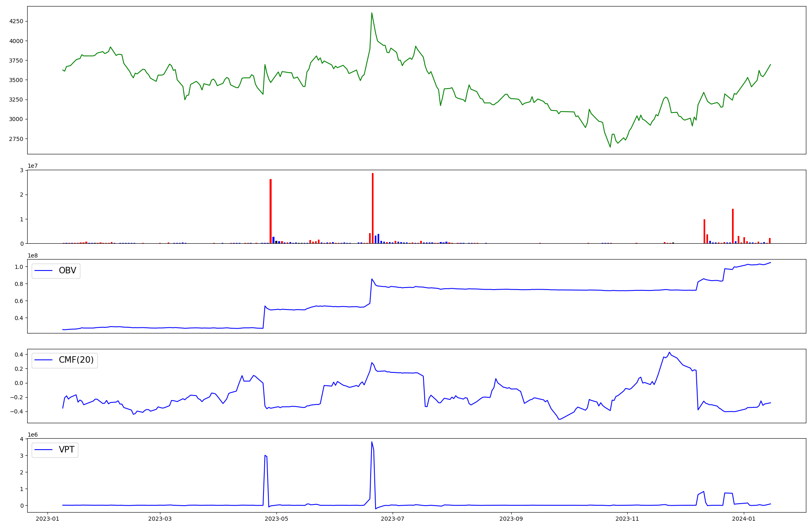
Task: Click the 1e7 scale label above volume chart
Action: 33,166
